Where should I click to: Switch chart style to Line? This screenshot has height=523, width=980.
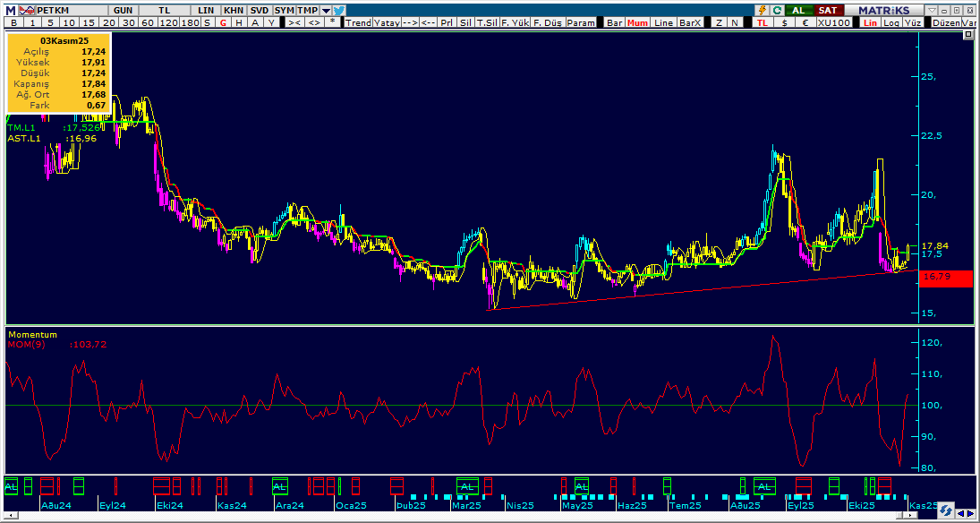pos(663,21)
